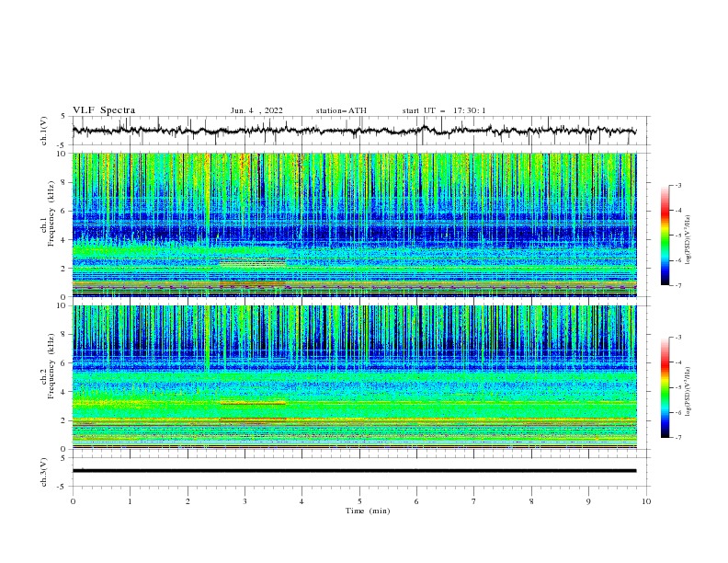
Task: Click the "VLF Spectra" title text
Action: pyautogui.click(x=104, y=110)
